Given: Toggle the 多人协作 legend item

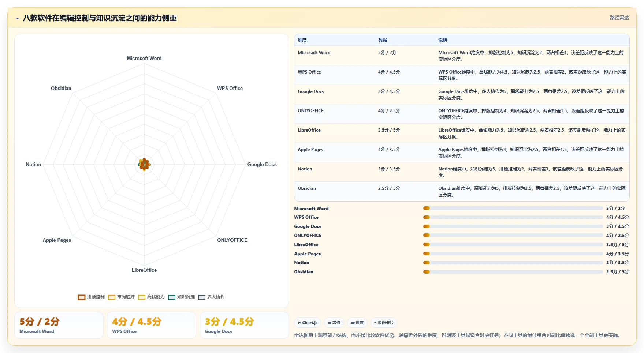Looking at the screenshot, I should [x=212, y=297].
